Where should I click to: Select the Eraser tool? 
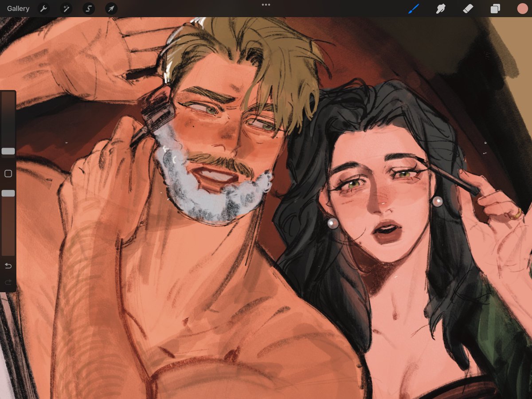[468, 8]
